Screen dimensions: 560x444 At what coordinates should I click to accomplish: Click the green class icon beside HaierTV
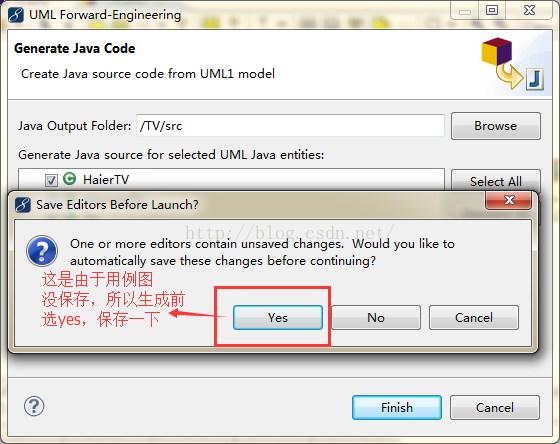click(x=69, y=179)
